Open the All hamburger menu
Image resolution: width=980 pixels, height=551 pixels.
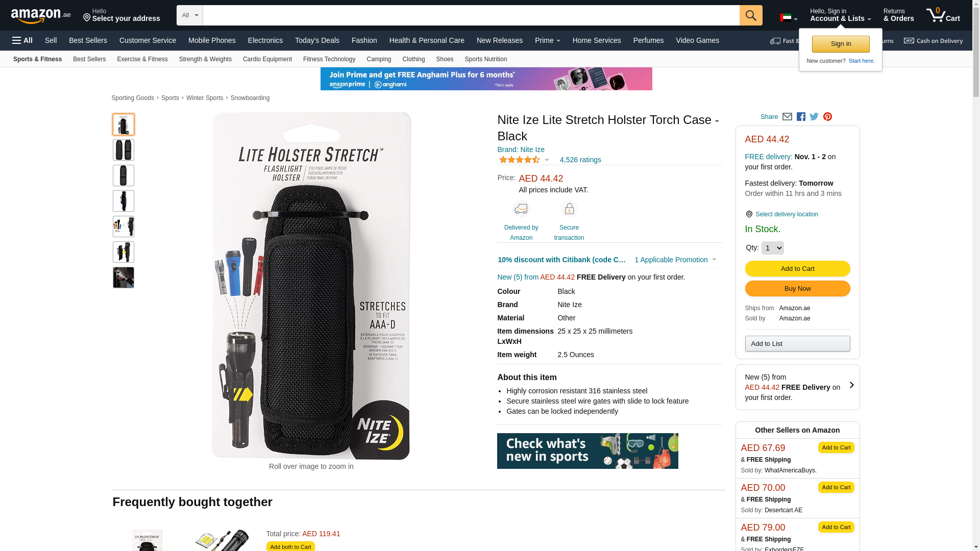[22, 40]
